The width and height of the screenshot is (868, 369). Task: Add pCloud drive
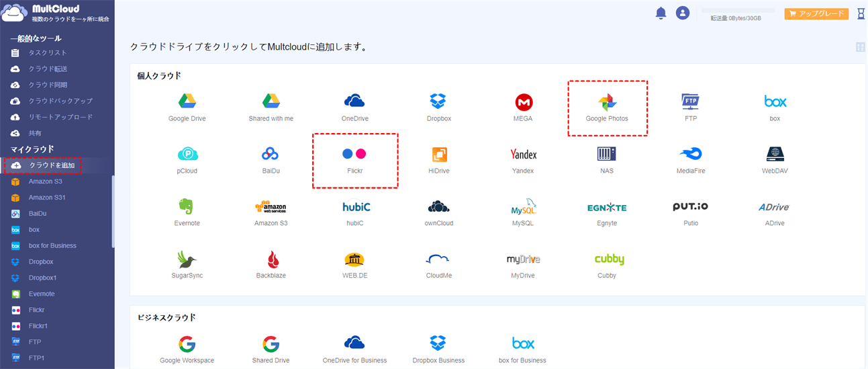point(187,160)
